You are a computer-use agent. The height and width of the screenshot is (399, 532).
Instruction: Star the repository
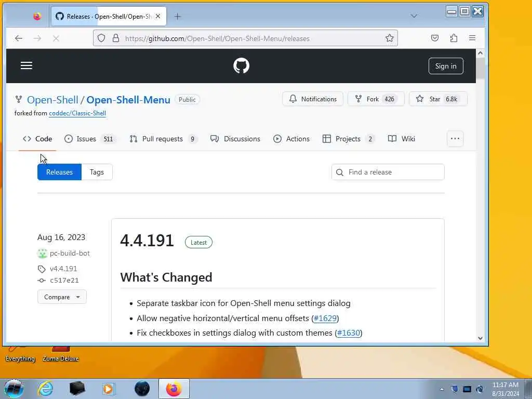click(438, 99)
